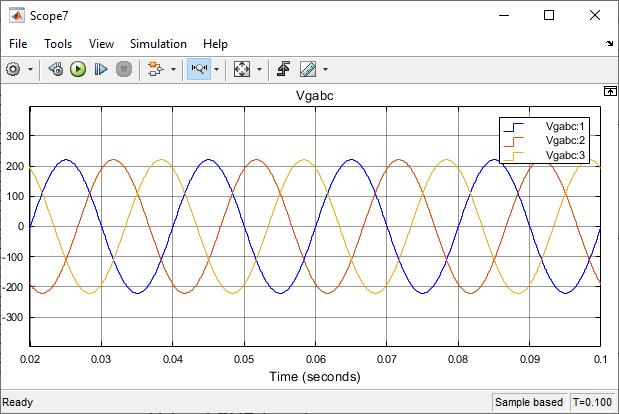The image size is (619, 414).
Task: Click the Highlight Simulink Block icon
Action: coord(155,69)
